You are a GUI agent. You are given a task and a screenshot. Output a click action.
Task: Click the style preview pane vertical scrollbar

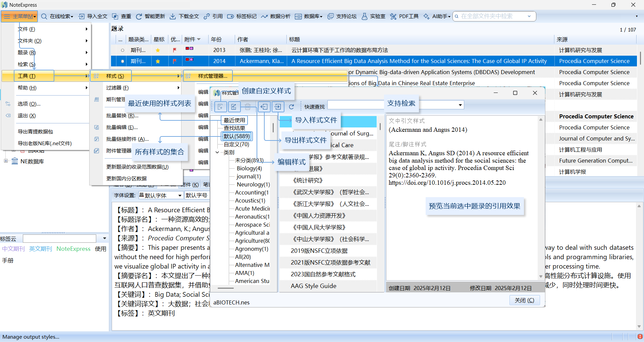click(541, 198)
